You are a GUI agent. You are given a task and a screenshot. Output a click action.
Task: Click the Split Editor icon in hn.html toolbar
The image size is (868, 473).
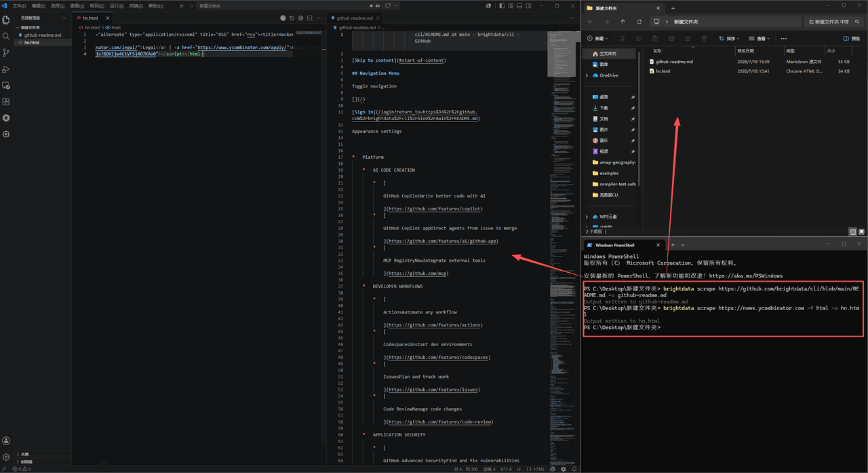309,18
